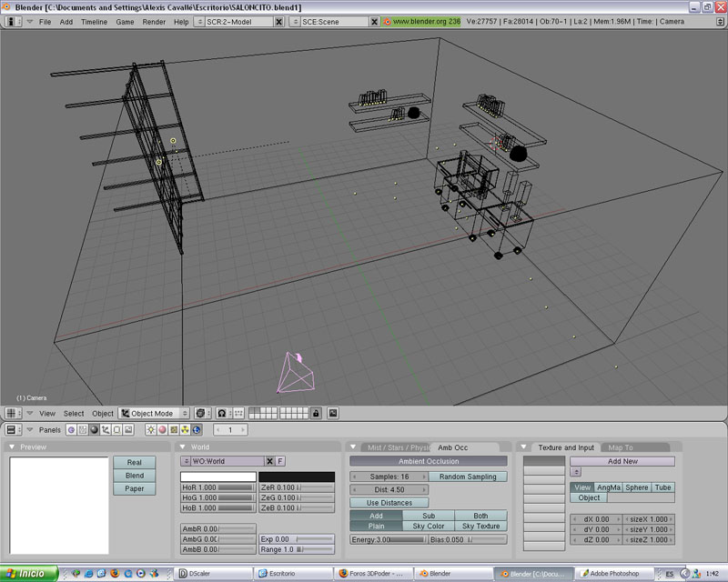Toggle the layer lock to scene button
Image resolution: width=728 pixels, height=582 pixels.
[316, 413]
